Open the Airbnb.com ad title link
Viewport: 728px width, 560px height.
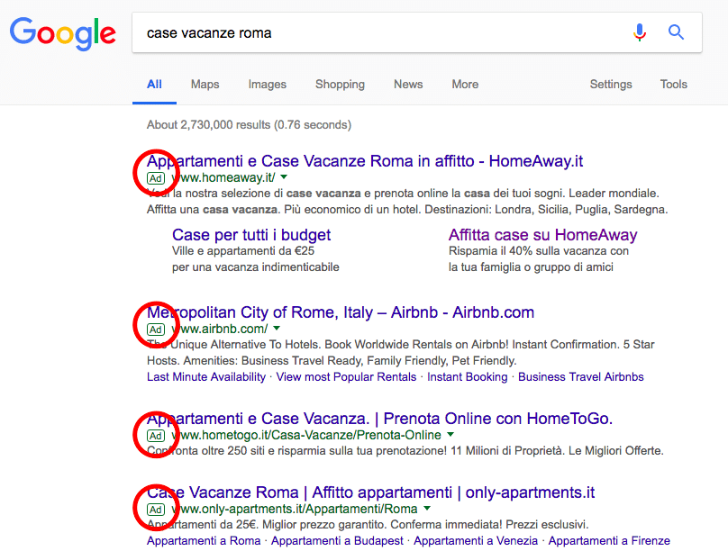point(341,312)
